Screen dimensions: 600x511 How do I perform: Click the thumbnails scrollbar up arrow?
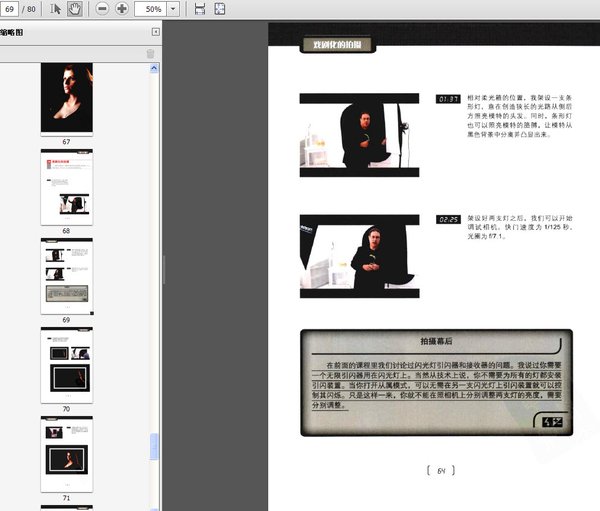click(x=154, y=69)
